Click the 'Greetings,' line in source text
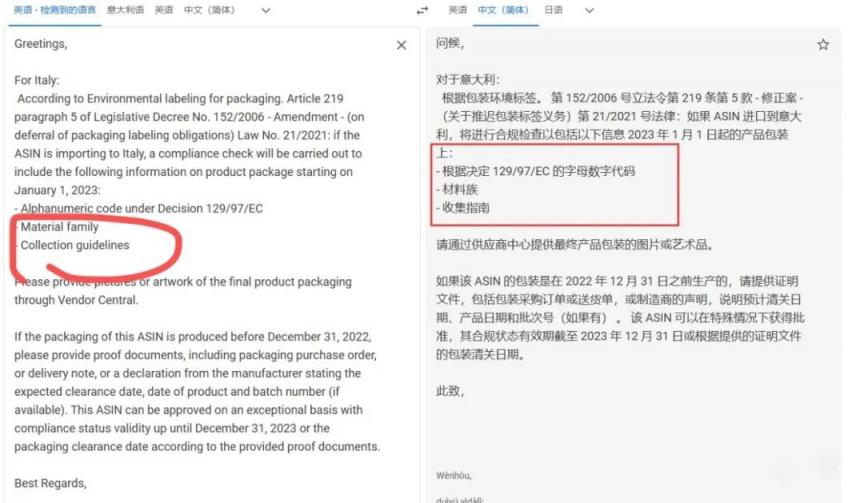This screenshot has width=864, height=503. click(x=41, y=44)
